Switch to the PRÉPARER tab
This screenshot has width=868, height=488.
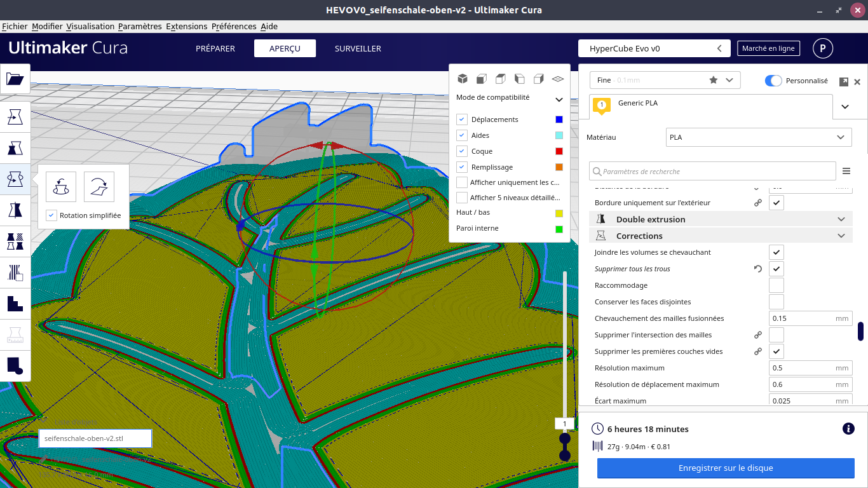215,49
